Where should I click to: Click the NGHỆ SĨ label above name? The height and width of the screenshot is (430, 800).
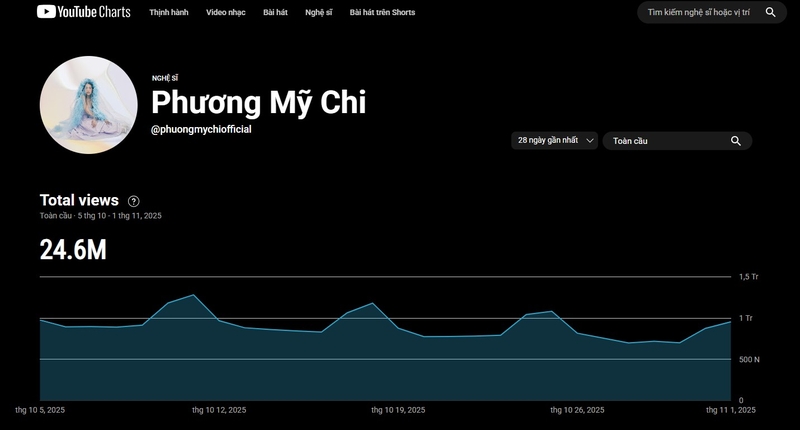(165, 78)
